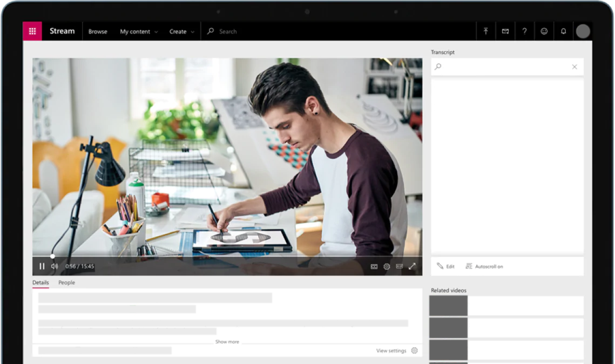Pause the video playback
Viewport: 615px width, 364px height.
tap(42, 266)
